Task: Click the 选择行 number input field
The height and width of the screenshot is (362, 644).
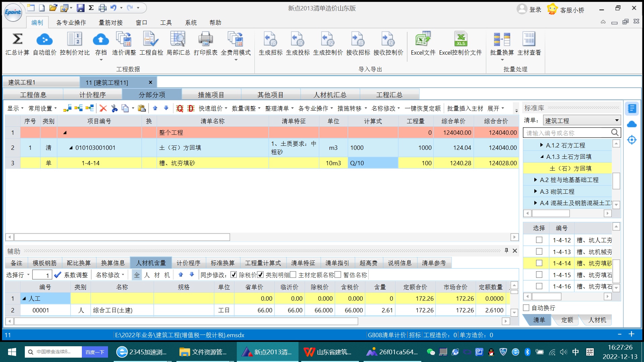Action: (42, 275)
